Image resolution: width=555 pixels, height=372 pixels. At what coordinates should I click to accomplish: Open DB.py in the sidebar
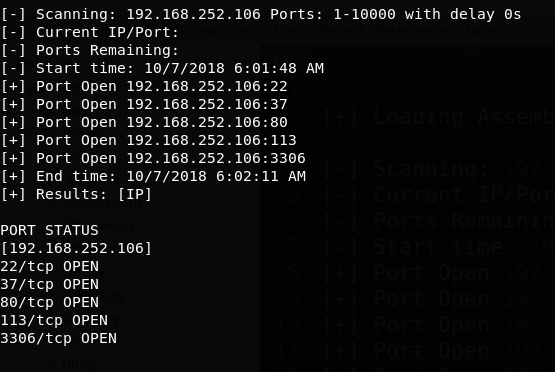coord(80,364)
